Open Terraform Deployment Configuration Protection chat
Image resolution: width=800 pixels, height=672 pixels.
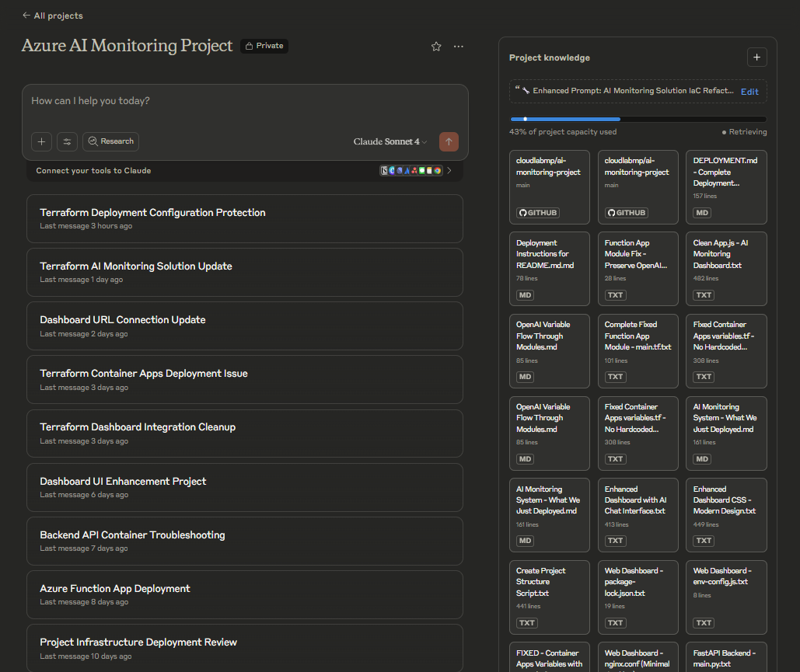245,219
